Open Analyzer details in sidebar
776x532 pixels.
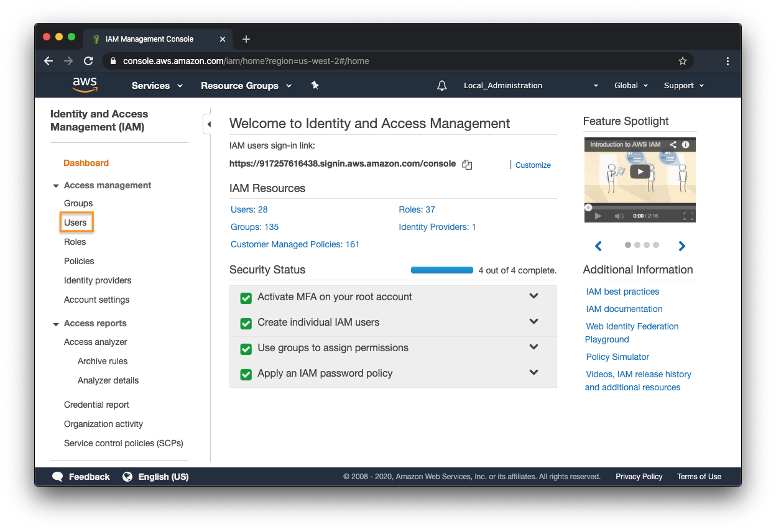pos(108,380)
